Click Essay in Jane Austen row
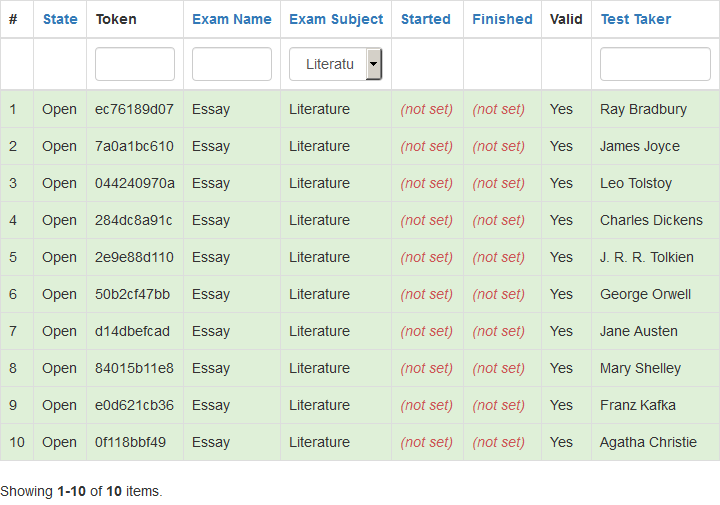This screenshot has height=505, width=720. click(211, 331)
